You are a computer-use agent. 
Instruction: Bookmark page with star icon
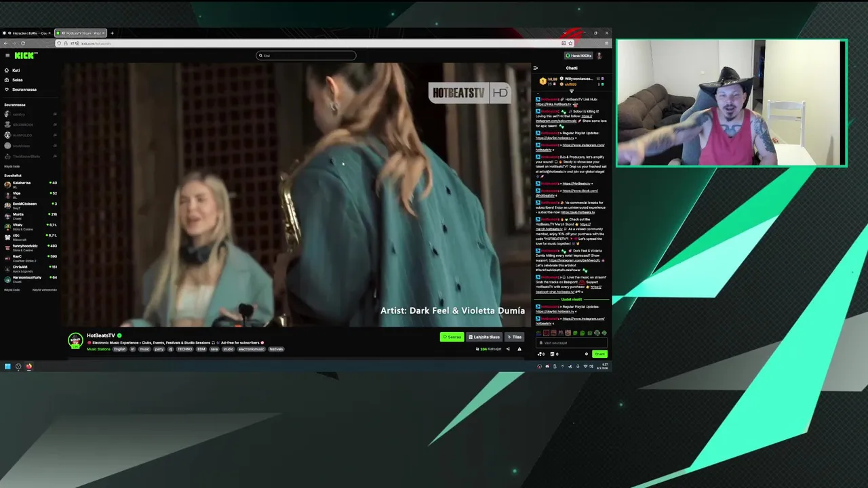click(x=572, y=43)
